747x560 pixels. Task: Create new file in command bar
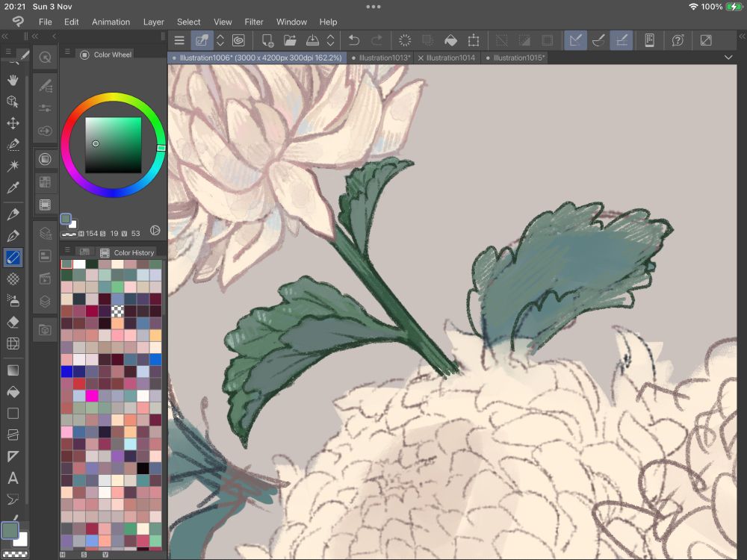(x=267, y=40)
